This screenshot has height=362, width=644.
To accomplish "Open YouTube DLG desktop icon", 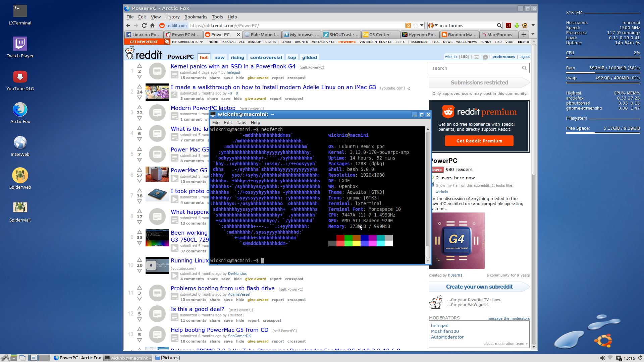I will [x=20, y=80].
